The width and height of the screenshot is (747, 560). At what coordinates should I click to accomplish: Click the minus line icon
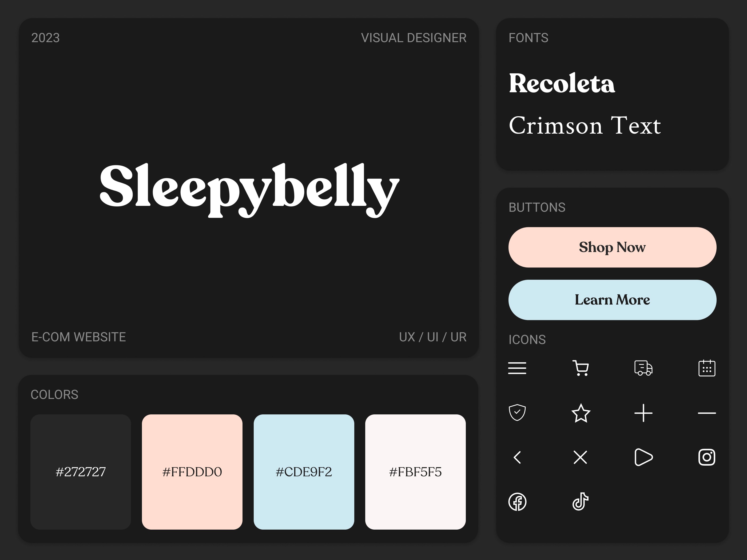[706, 413]
